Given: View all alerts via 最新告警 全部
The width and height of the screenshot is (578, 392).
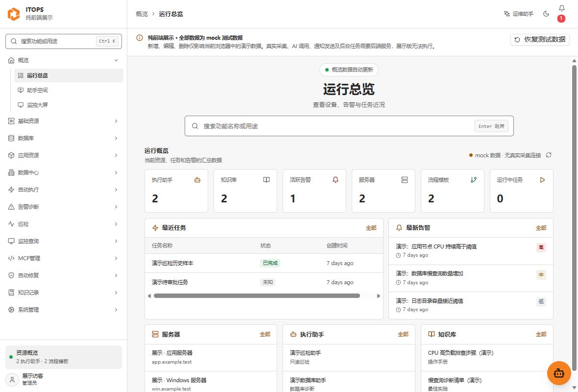Looking at the screenshot, I should (541, 228).
